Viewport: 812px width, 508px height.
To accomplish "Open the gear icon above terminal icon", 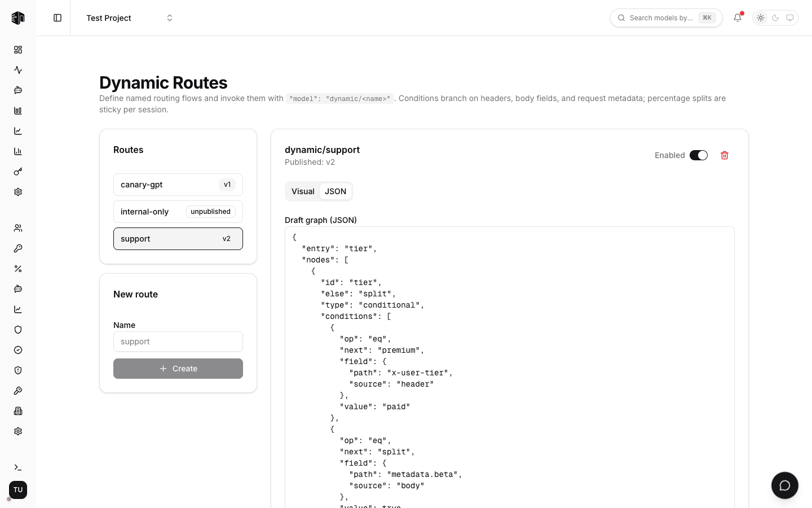I will pyautogui.click(x=18, y=431).
